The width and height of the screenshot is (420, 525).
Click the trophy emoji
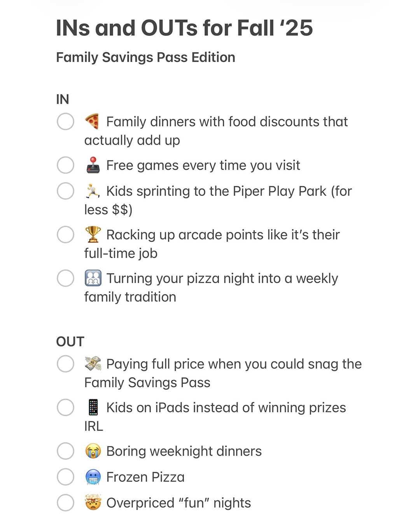(x=93, y=234)
